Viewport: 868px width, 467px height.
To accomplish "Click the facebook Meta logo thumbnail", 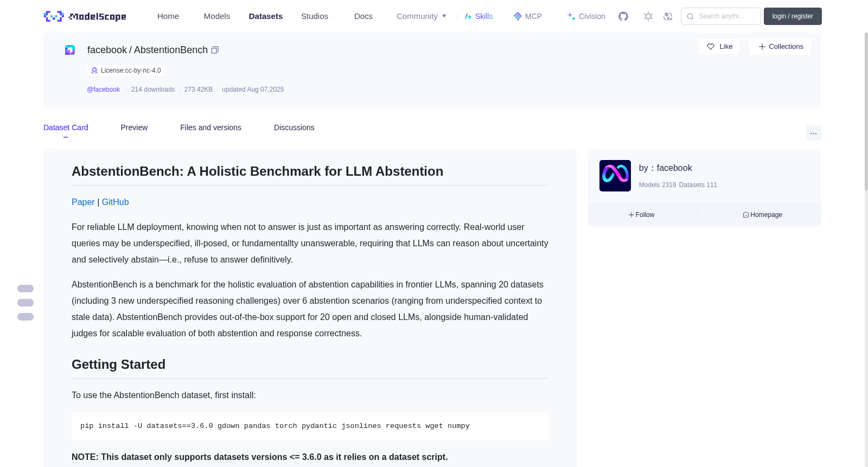I will click(x=615, y=176).
